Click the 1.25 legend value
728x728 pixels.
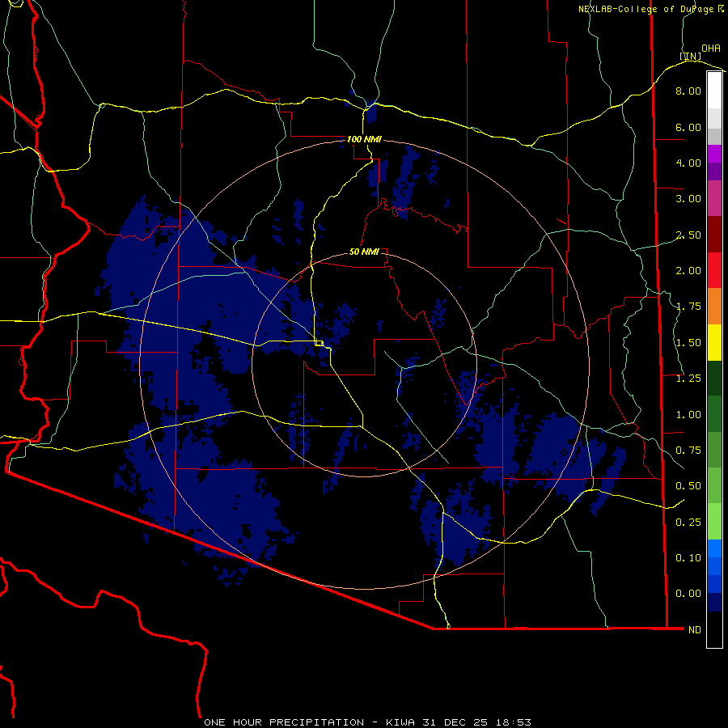point(688,379)
